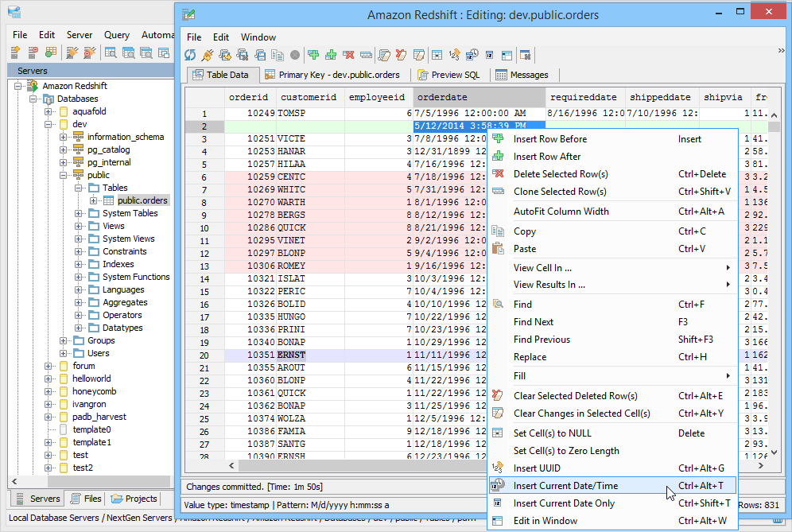Switch to the Preview SQL tab

pos(448,75)
